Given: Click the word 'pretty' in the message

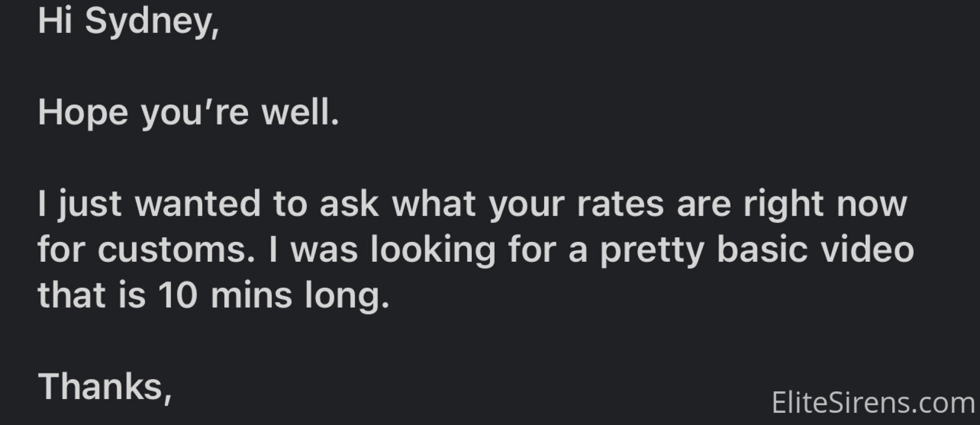Looking at the screenshot, I should [x=652, y=250].
